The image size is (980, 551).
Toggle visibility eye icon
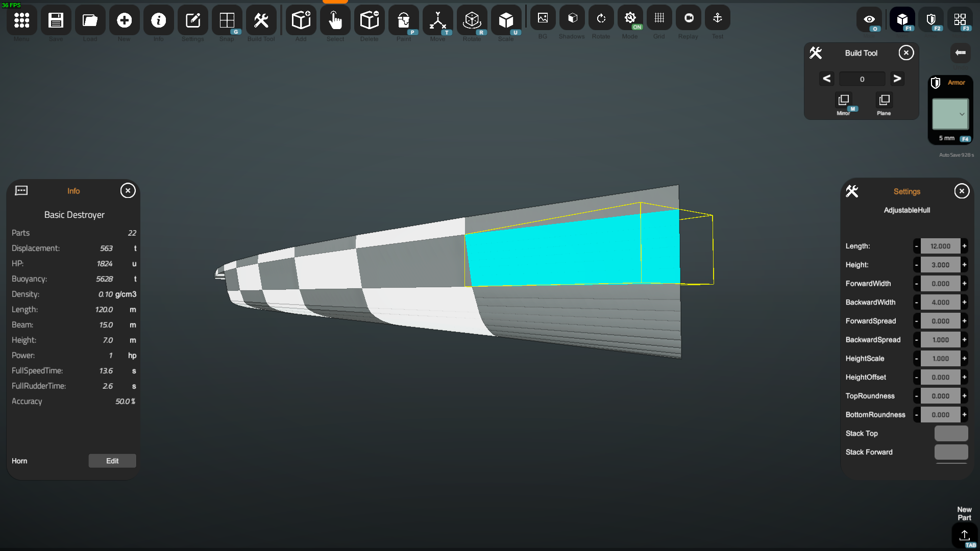coord(869,19)
